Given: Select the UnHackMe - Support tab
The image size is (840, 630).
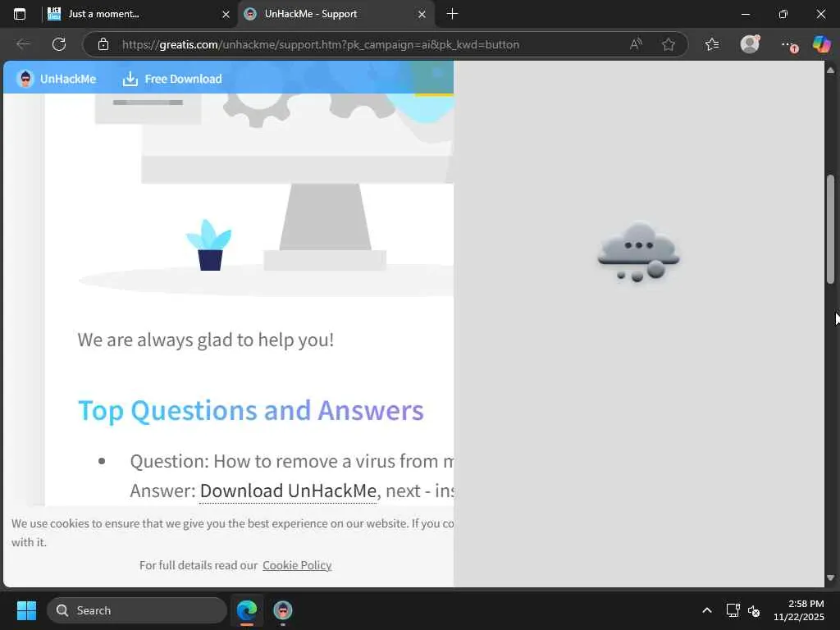Looking at the screenshot, I should (336, 14).
